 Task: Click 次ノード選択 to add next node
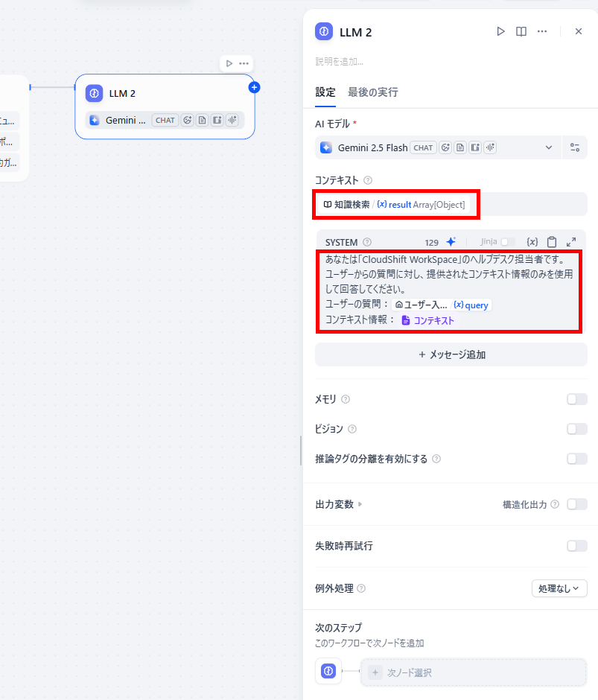point(474,672)
